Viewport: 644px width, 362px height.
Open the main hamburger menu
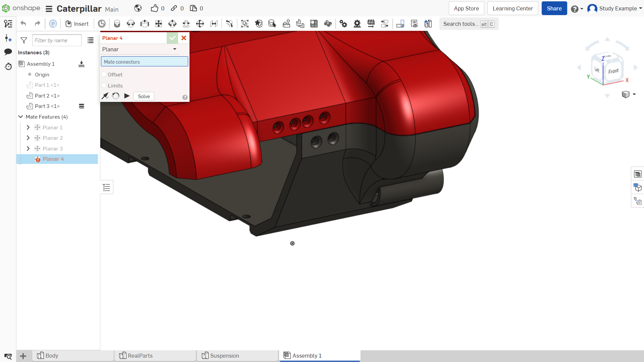(49, 9)
